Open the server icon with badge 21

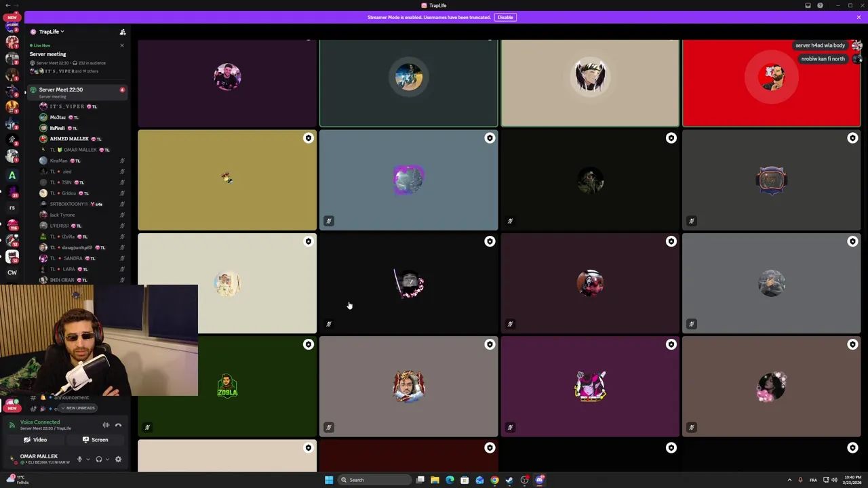(12, 192)
